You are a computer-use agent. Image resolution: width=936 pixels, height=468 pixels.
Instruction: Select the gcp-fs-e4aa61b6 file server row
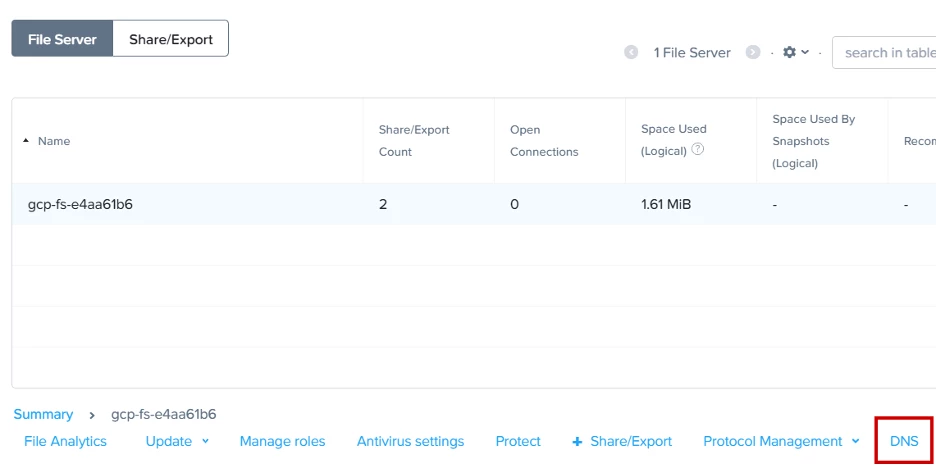pos(474,204)
